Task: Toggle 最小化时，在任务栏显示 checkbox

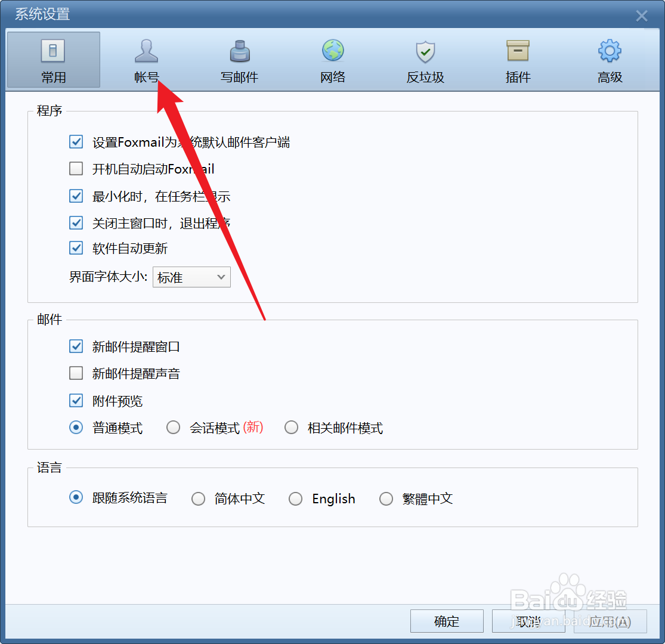Action: pos(76,196)
